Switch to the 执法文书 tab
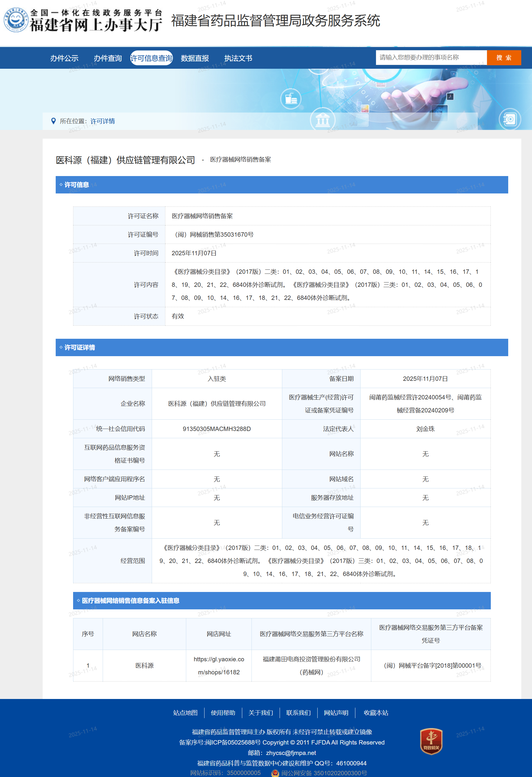 (238, 58)
